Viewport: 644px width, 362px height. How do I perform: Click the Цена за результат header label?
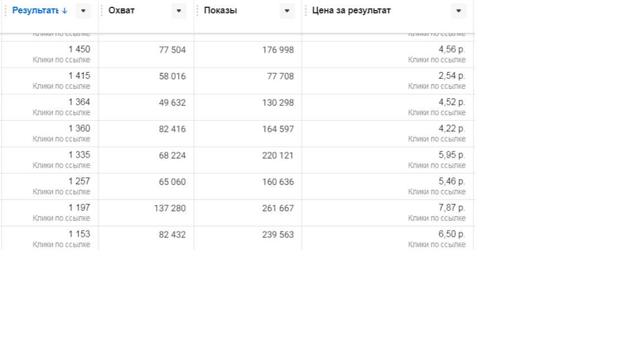coord(352,11)
